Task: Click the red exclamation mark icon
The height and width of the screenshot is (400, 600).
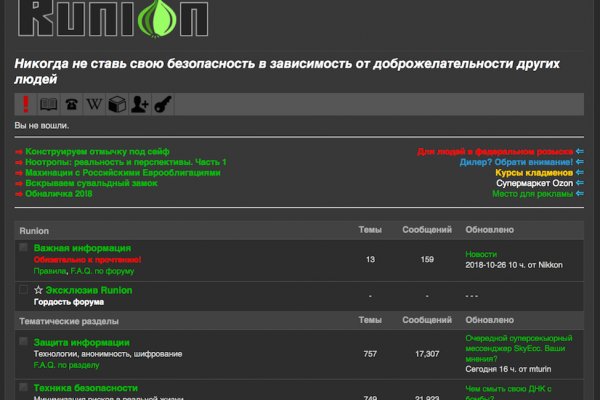Action: point(26,104)
